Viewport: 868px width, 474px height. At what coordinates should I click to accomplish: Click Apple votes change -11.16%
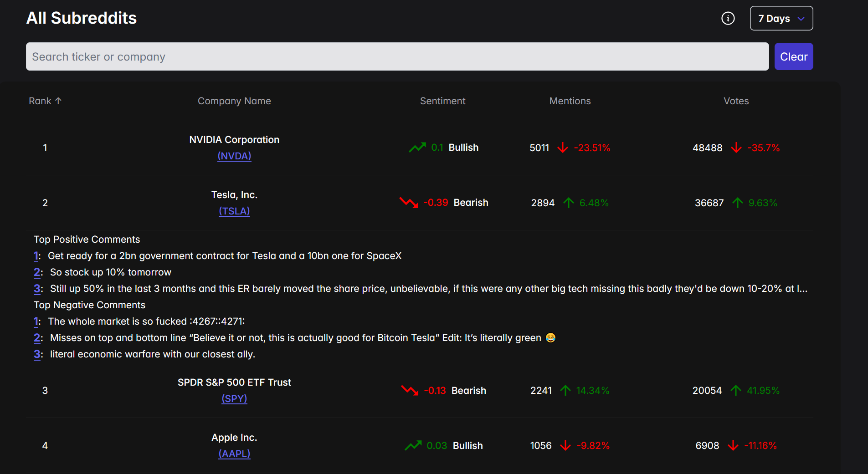tap(760, 445)
